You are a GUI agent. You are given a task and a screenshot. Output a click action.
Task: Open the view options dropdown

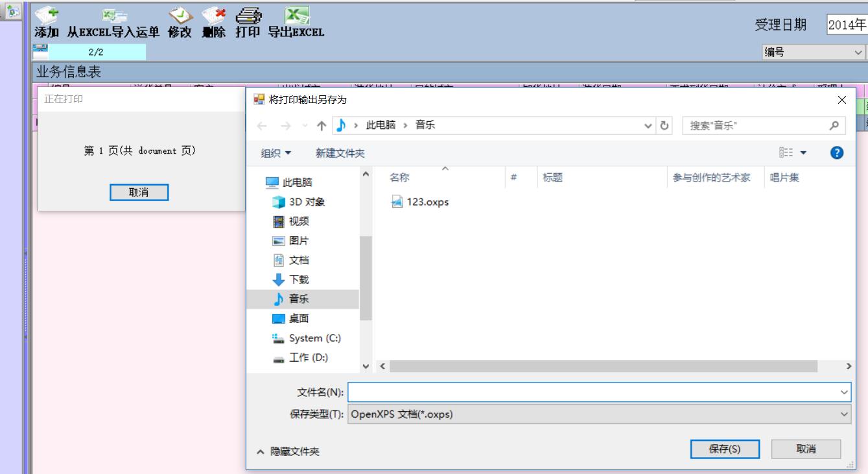pos(804,154)
